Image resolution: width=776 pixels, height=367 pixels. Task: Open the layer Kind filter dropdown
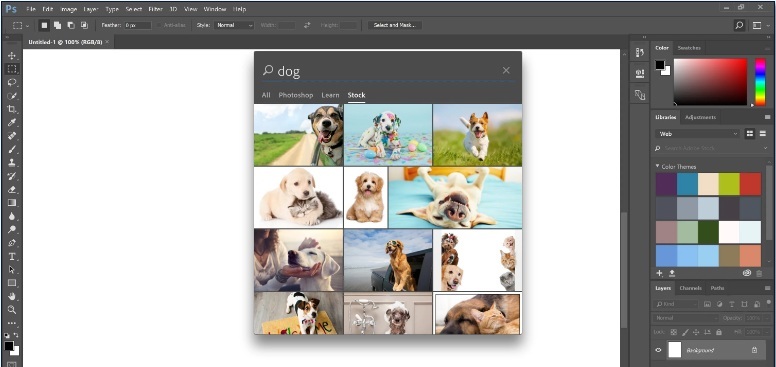click(676, 304)
